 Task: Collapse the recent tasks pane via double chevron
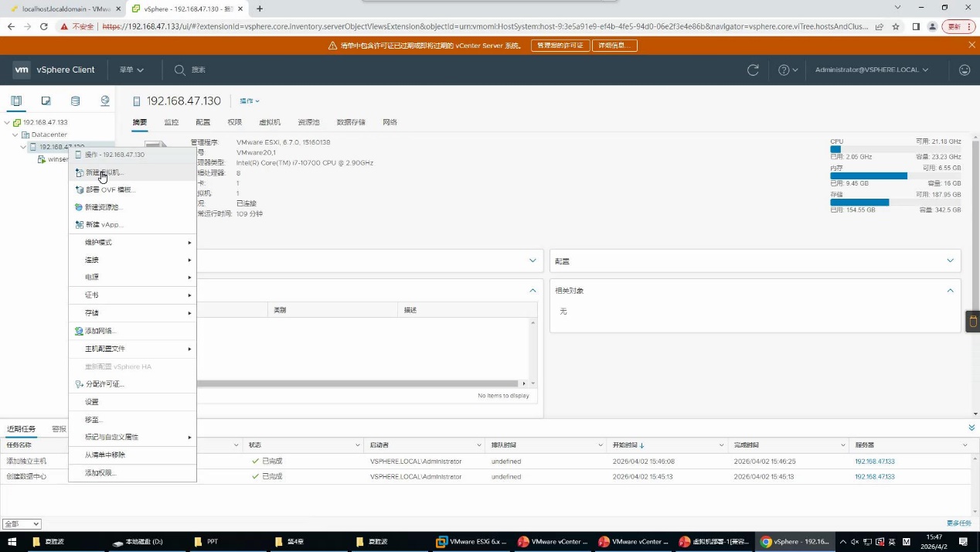[x=971, y=428]
